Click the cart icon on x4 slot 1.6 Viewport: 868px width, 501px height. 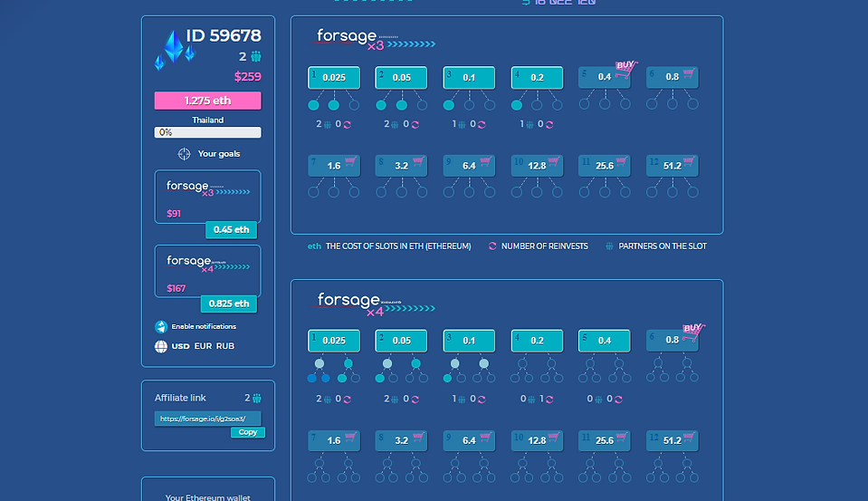(350, 437)
